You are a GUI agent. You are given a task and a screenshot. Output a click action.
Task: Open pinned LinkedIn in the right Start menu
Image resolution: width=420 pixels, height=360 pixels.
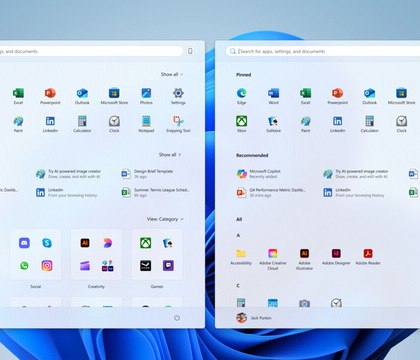(x=337, y=124)
